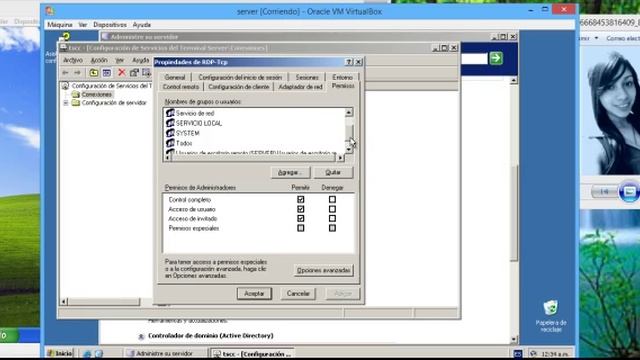Screen dimensions: 640x360
Task: Open the Inicio start button
Action: click(x=60, y=353)
